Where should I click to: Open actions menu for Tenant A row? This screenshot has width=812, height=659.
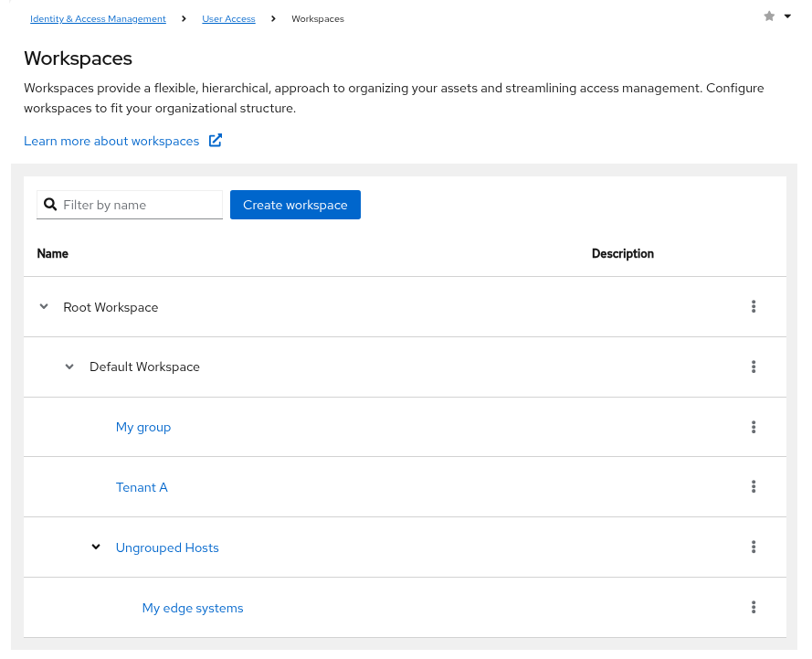pos(754,487)
